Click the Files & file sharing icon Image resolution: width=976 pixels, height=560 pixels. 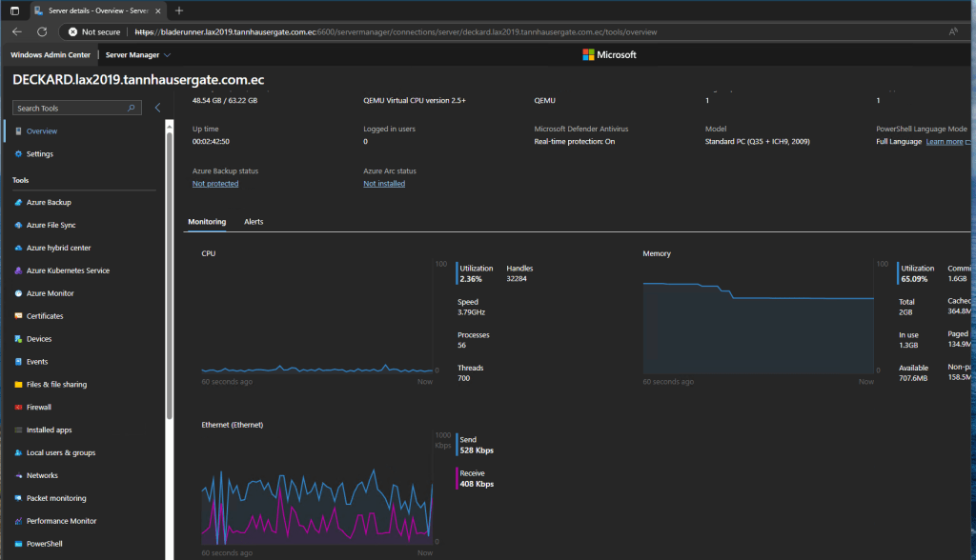click(18, 385)
